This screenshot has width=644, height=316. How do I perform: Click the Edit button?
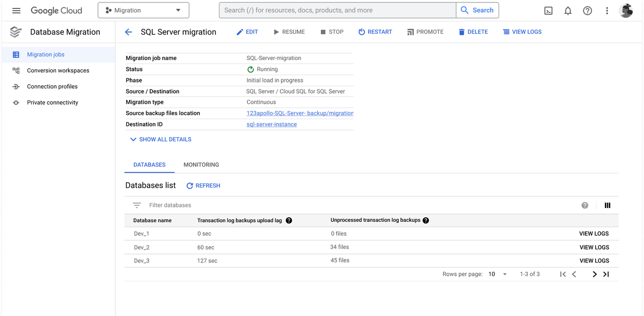247,32
